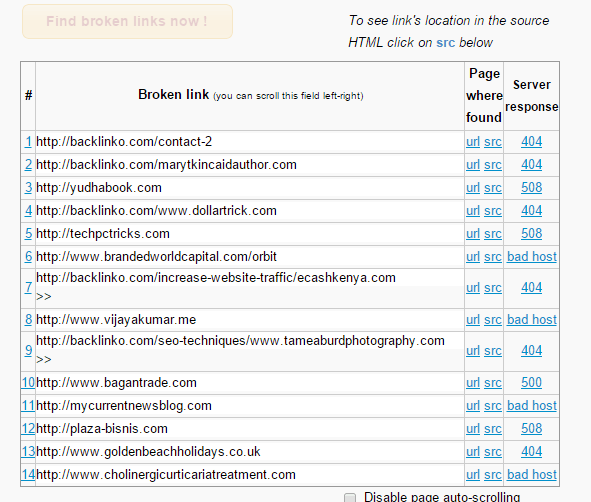Open row number 7 link
The image size is (591, 502).
click(28, 288)
